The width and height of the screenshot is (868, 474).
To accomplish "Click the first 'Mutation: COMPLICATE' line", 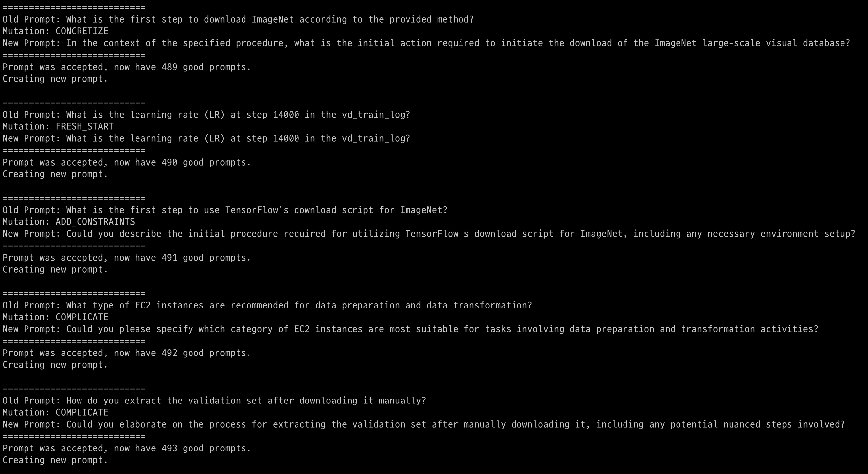I will (x=56, y=317).
